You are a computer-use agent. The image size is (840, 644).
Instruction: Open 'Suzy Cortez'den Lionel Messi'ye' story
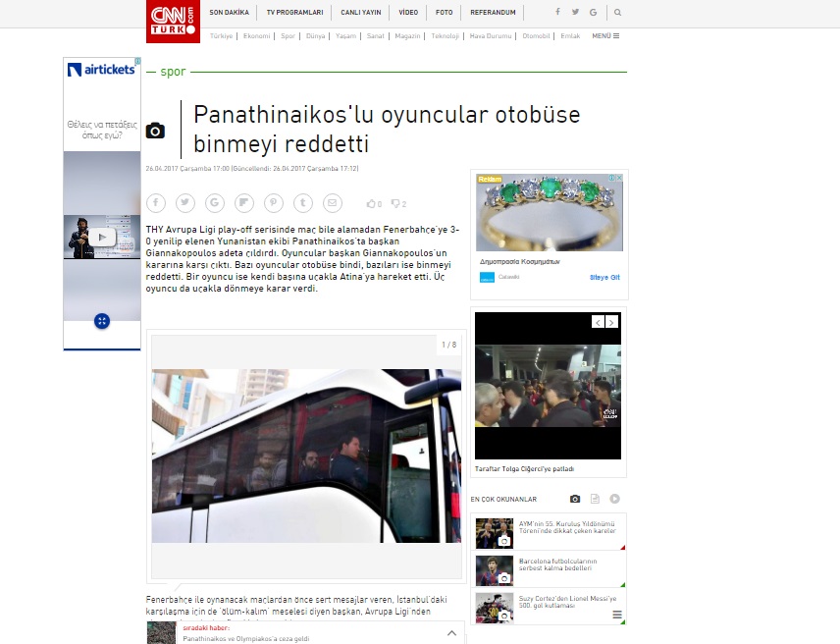coord(567,602)
